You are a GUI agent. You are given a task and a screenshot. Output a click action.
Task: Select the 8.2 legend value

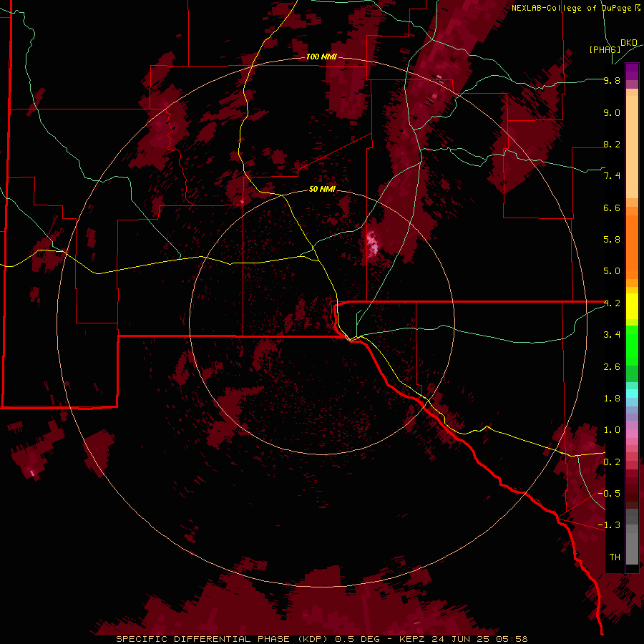click(x=612, y=144)
